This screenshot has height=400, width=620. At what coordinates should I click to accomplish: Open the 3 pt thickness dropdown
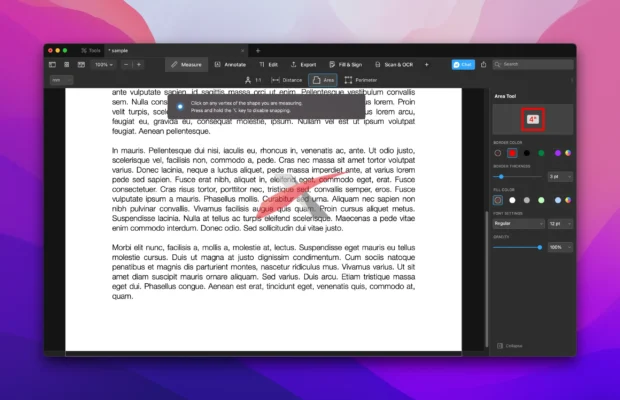(x=560, y=177)
